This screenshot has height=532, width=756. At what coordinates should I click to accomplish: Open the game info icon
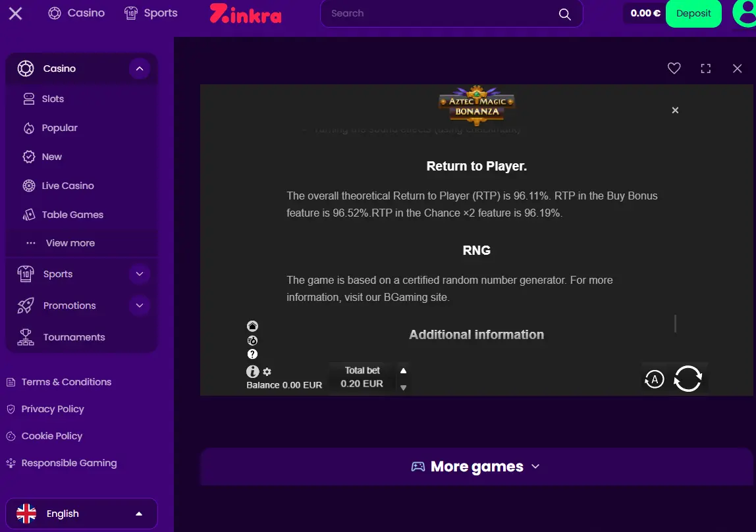[x=253, y=371]
